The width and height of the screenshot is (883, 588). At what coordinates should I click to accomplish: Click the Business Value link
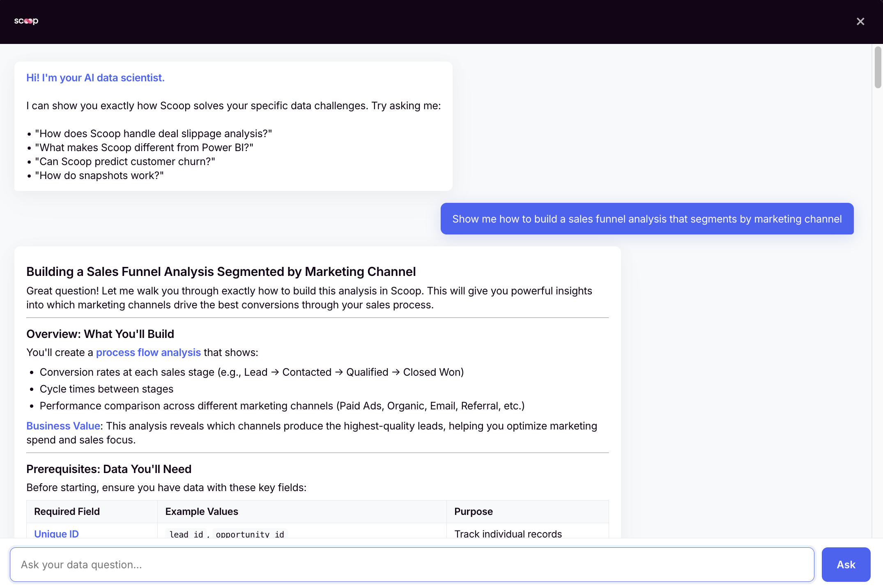coord(63,426)
